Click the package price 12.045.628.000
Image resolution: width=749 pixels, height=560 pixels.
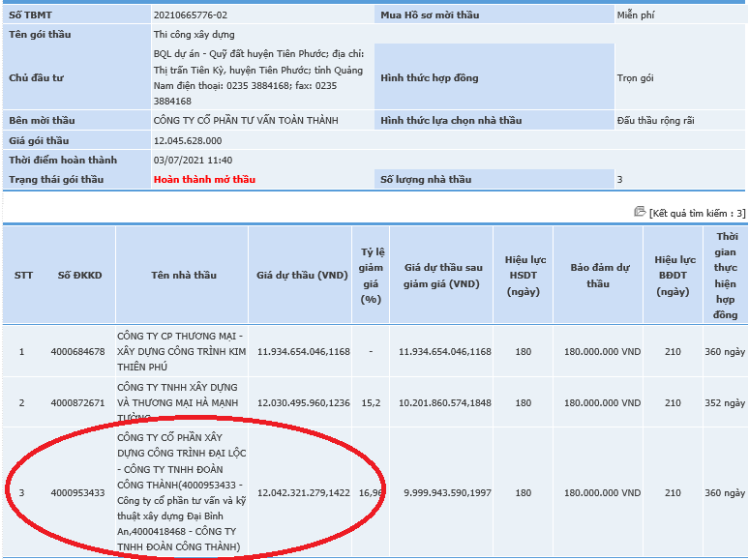coord(188,141)
